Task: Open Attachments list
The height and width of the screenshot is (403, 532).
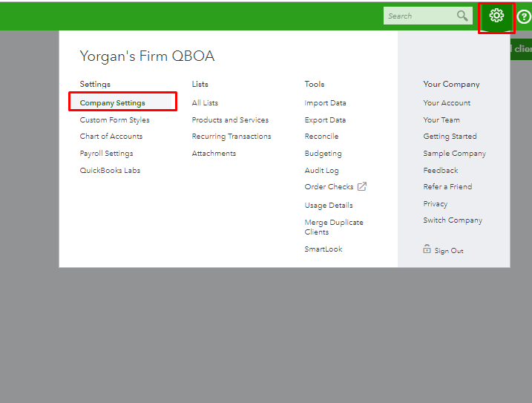Action: click(x=214, y=154)
